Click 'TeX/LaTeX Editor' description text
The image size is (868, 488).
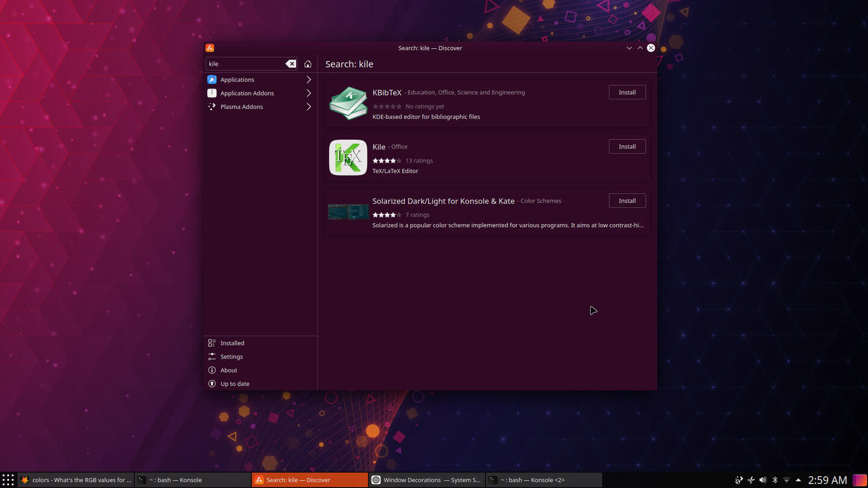click(x=395, y=171)
